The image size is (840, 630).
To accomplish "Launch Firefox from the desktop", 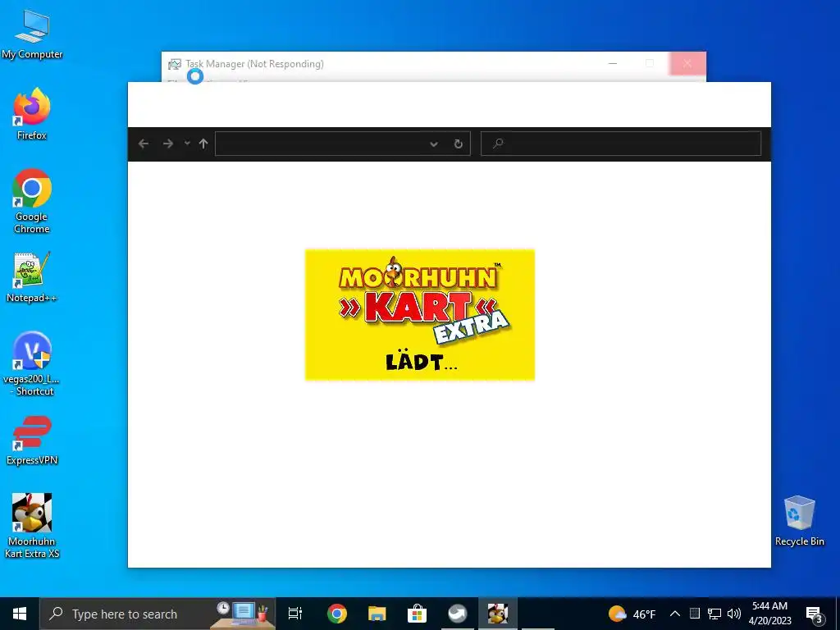I will click(x=32, y=113).
